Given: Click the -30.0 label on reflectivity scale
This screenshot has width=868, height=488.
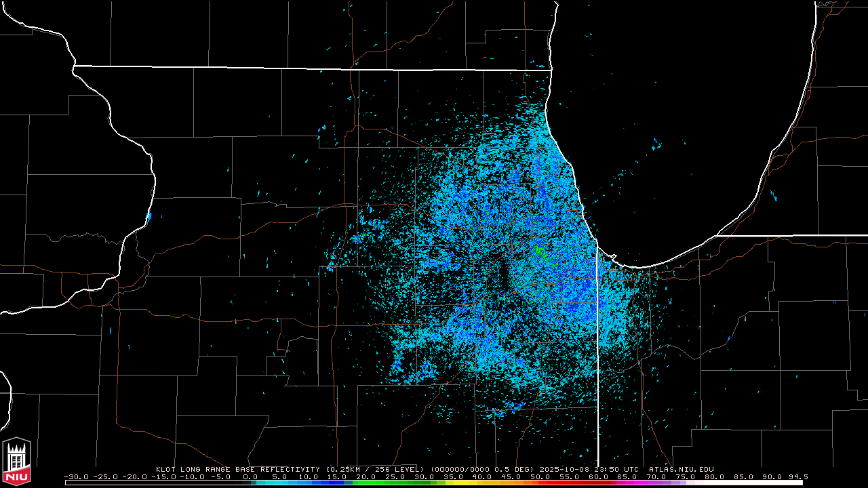Looking at the screenshot, I should pyautogui.click(x=76, y=476).
